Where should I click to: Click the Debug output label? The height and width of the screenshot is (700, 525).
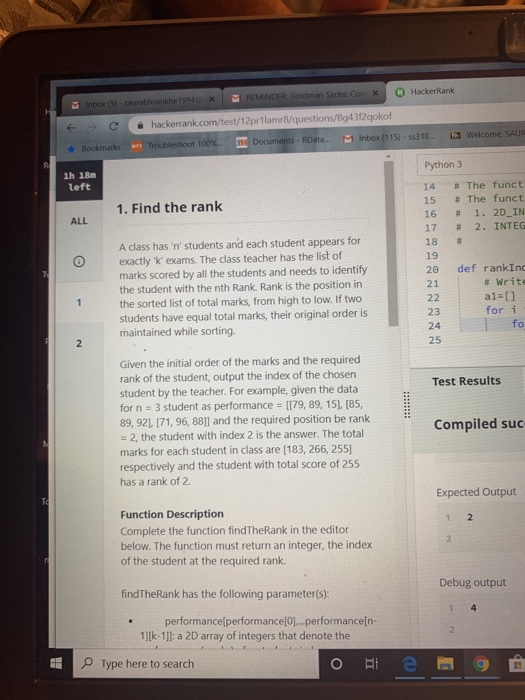[x=473, y=583]
